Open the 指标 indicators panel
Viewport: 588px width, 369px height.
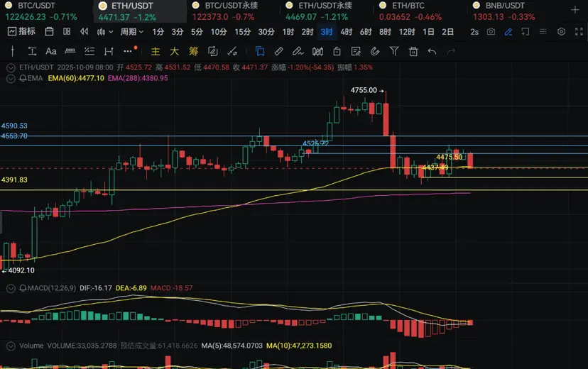coord(21,31)
